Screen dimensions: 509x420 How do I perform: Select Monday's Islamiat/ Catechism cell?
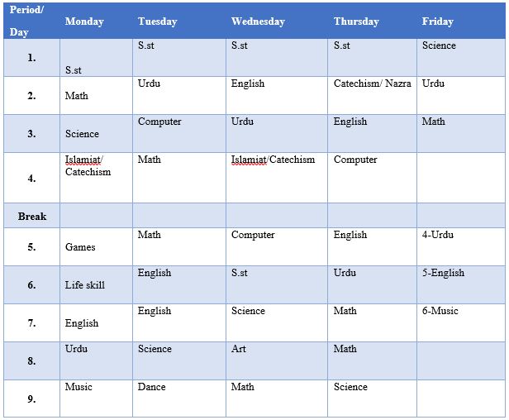tap(96, 178)
